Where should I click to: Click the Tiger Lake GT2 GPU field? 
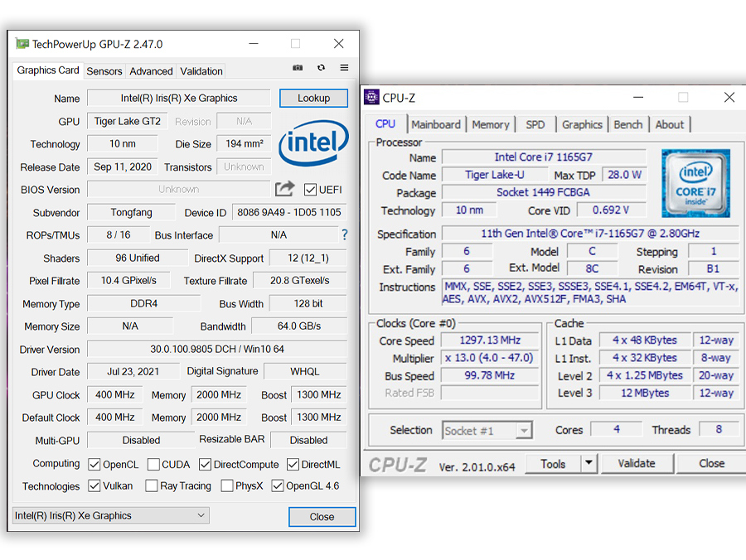(x=128, y=121)
